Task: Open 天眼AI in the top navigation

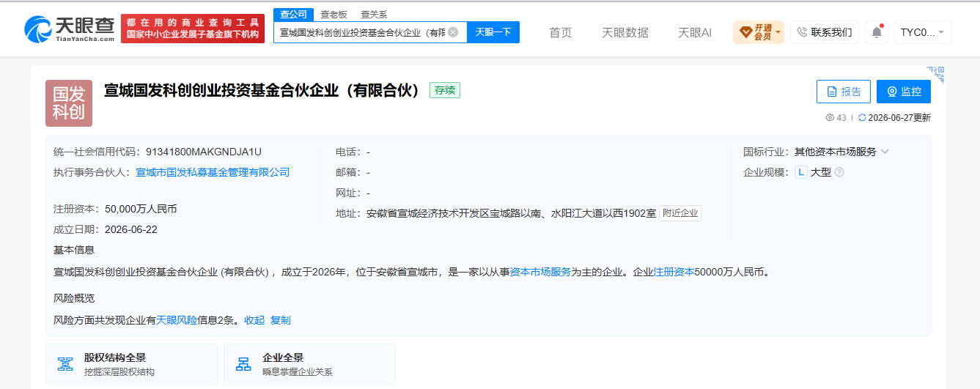Action: point(695,33)
